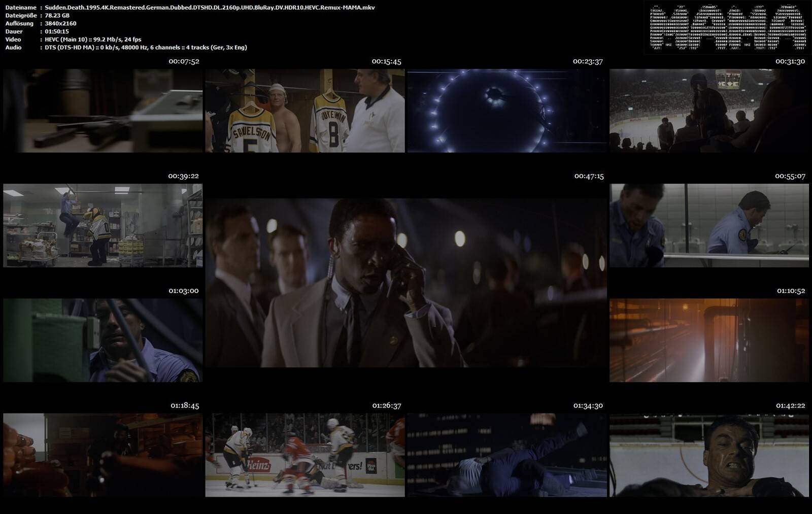Open the large center frame of man on phone
Screen dimensions: 812x514
(x=406, y=283)
